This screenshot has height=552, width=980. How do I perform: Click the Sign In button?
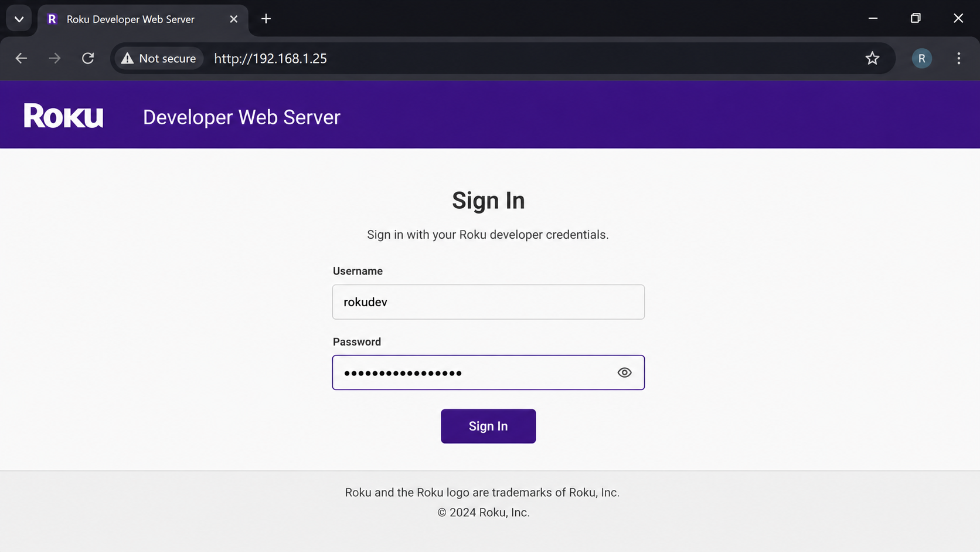[x=488, y=426]
